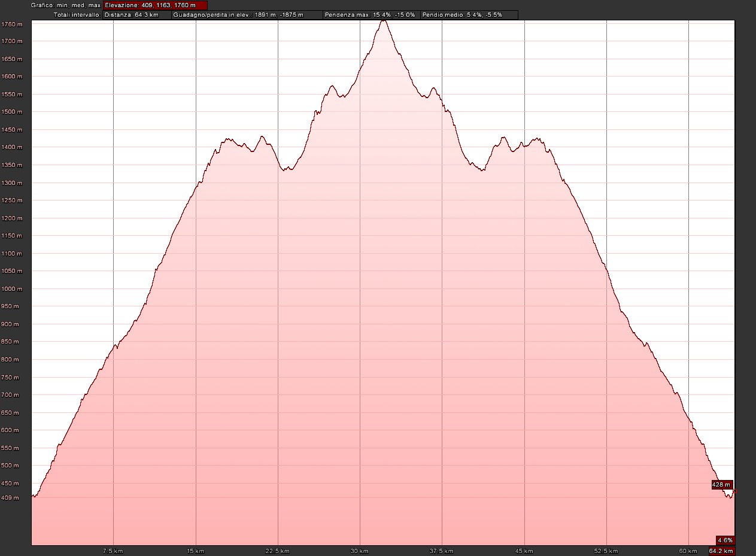Click the 7.5 km x-axis label
756x556 pixels.
[113, 551]
